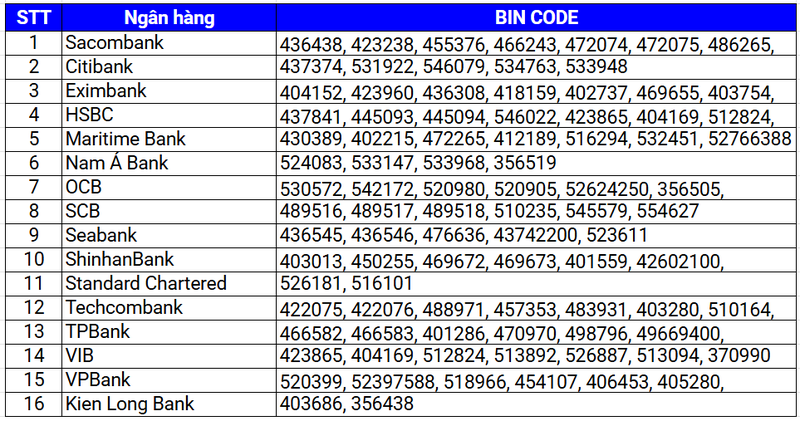The image size is (800, 421).
Task: Select row number 11 cell
Action: pyautogui.click(x=34, y=284)
